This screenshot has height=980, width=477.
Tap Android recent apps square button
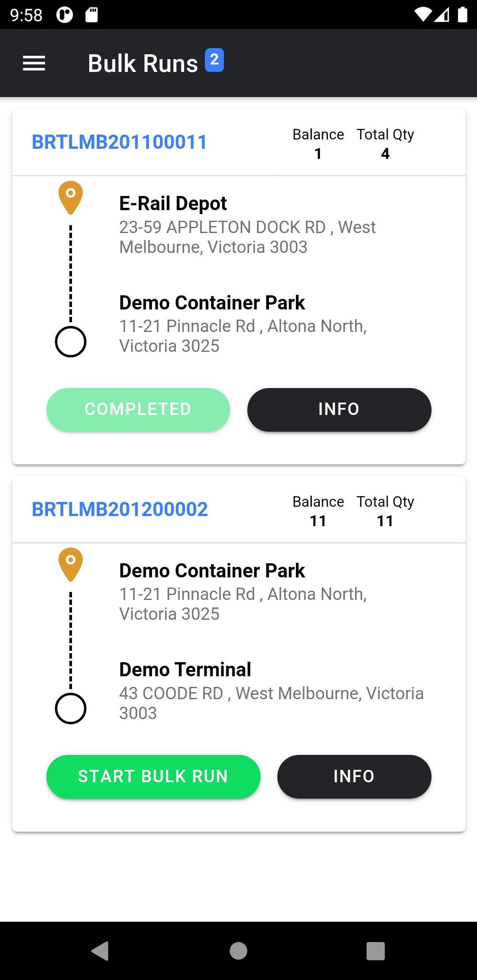coord(376,951)
